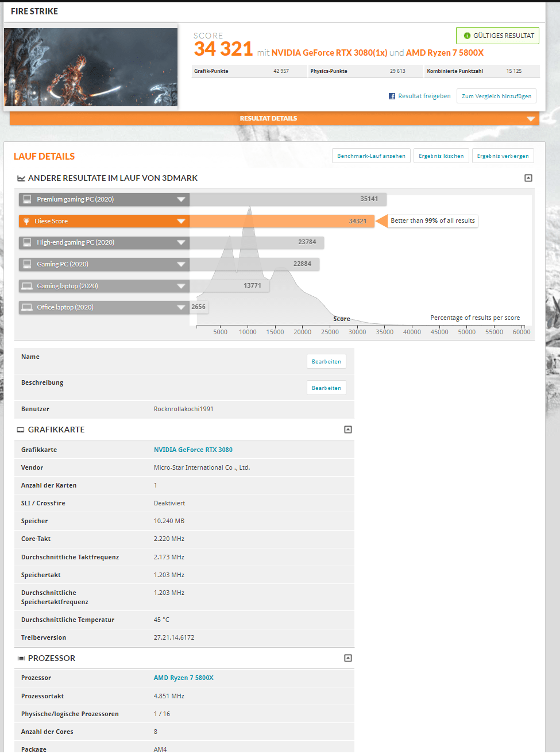Click Bearbeiten in the Beschreibung row
Viewport: 560px width, 754px height.
point(326,388)
